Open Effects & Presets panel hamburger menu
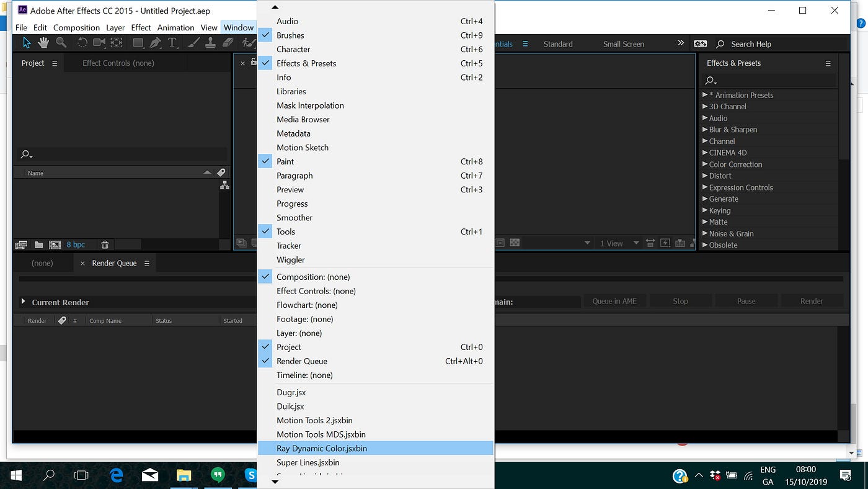 pyautogui.click(x=828, y=63)
